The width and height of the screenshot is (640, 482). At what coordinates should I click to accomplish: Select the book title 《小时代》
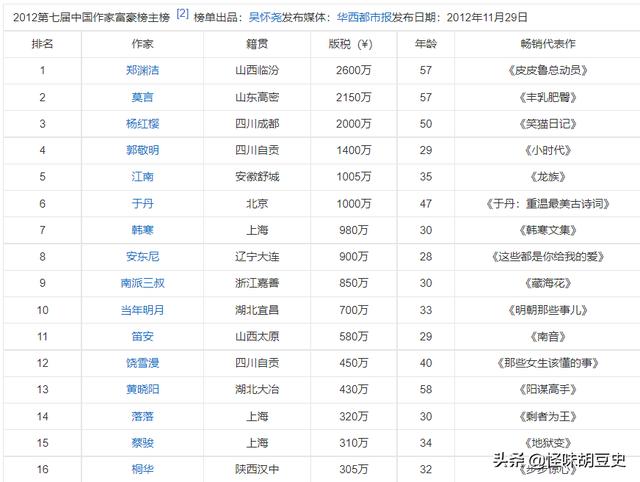(548, 150)
